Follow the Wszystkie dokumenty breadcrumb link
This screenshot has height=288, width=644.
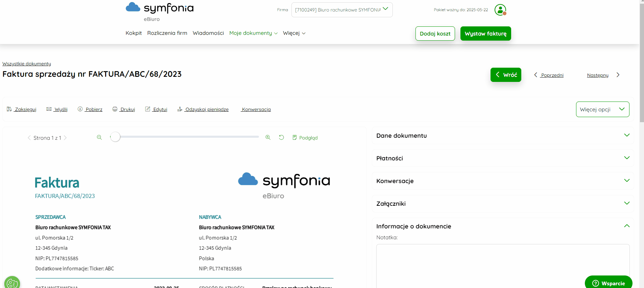(x=27, y=64)
